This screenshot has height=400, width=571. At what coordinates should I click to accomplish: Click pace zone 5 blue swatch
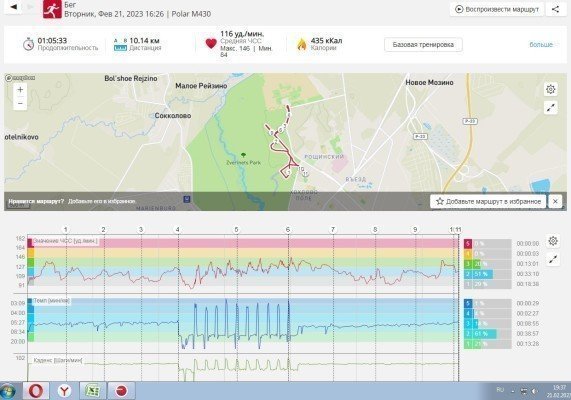(x=468, y=303)
